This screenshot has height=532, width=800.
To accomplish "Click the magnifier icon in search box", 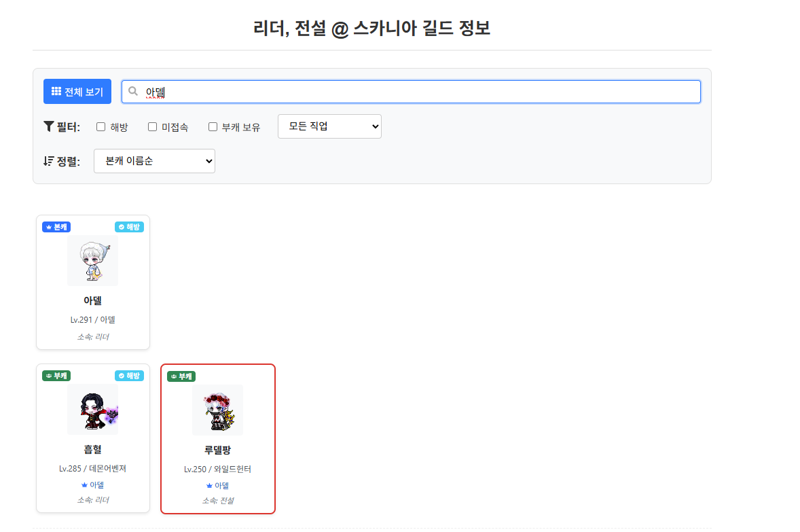I will point(133,91).
